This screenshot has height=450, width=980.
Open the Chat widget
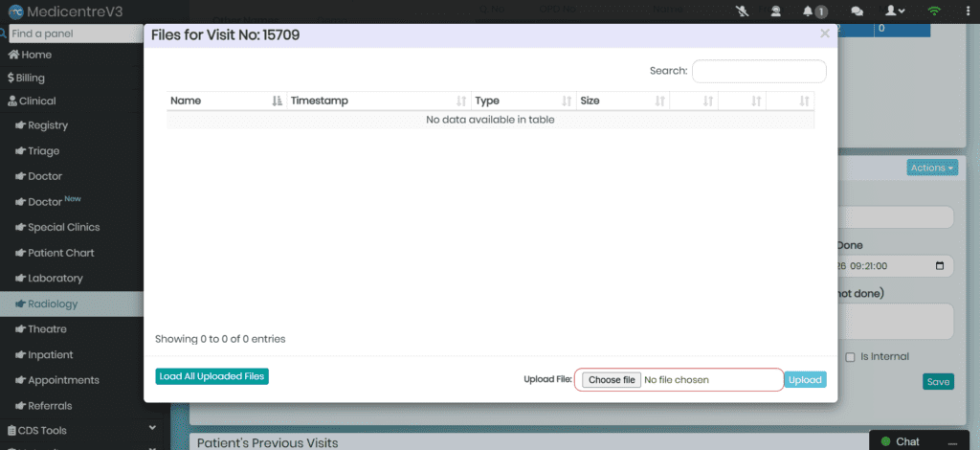(907, 442)
